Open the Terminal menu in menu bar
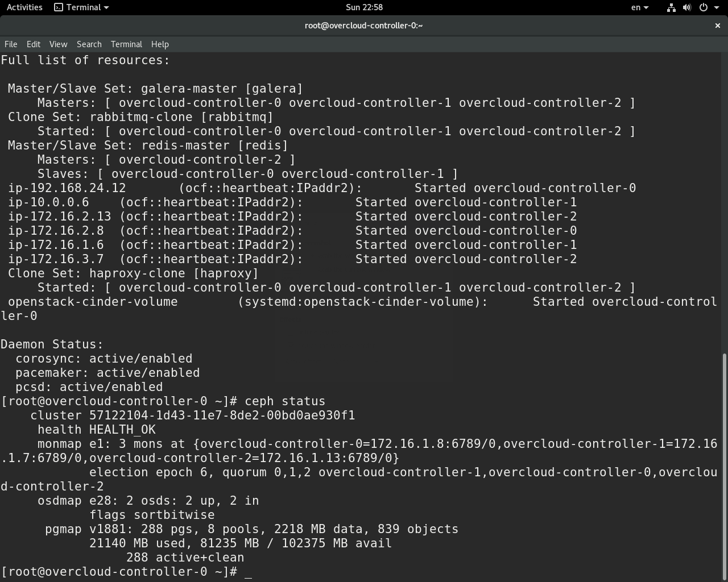The width and height of the screenshot is (728, 582). point(126,44)
